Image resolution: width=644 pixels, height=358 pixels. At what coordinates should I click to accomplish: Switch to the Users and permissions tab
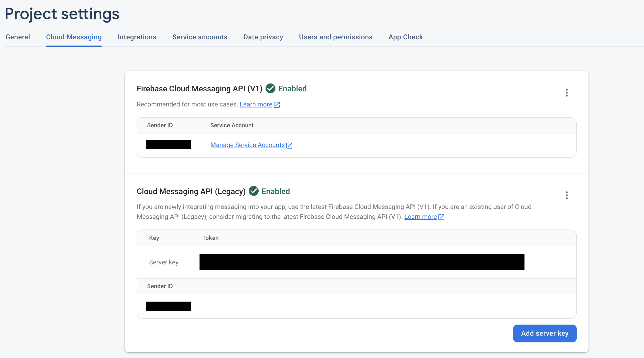click(336, 37)
